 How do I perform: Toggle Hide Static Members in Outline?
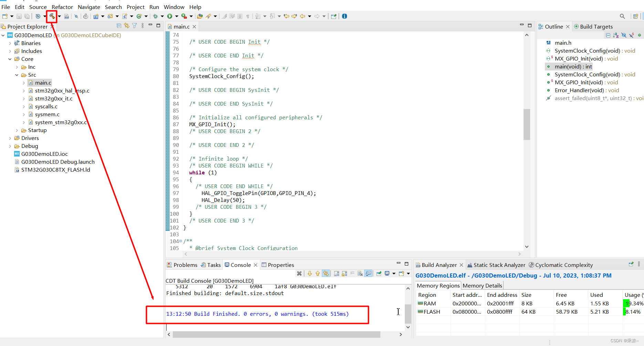(632, 35)
